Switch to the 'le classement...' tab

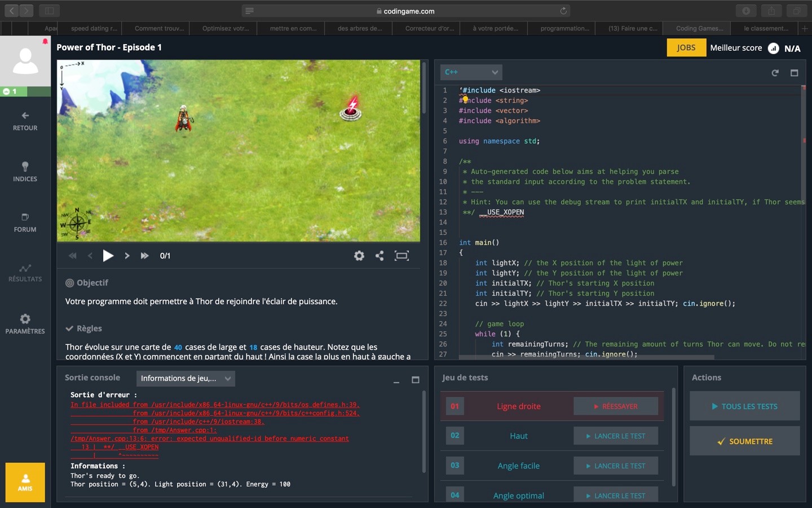coord(766,28)
